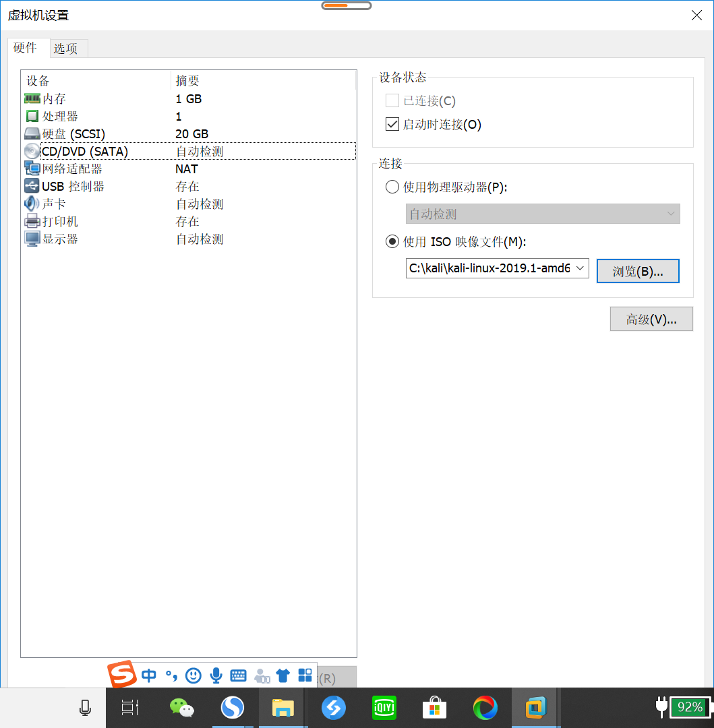Click the processor (处理器) chip icon

point(32,116)
